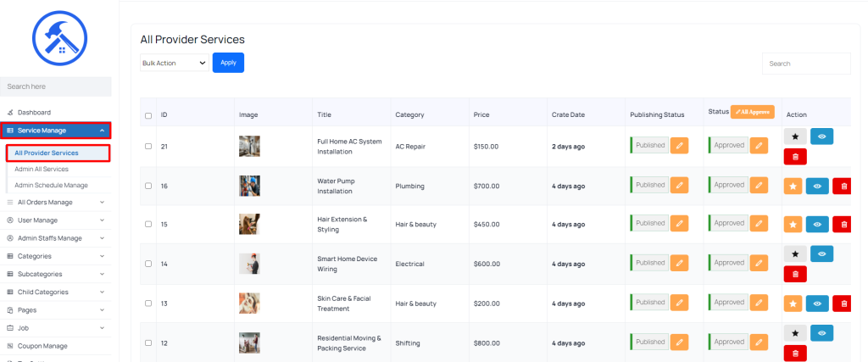Edit approval status of Residential Moving & Packing
This screenshot has width=868, height=362.
pyautogui.click(x=759, y=342)
